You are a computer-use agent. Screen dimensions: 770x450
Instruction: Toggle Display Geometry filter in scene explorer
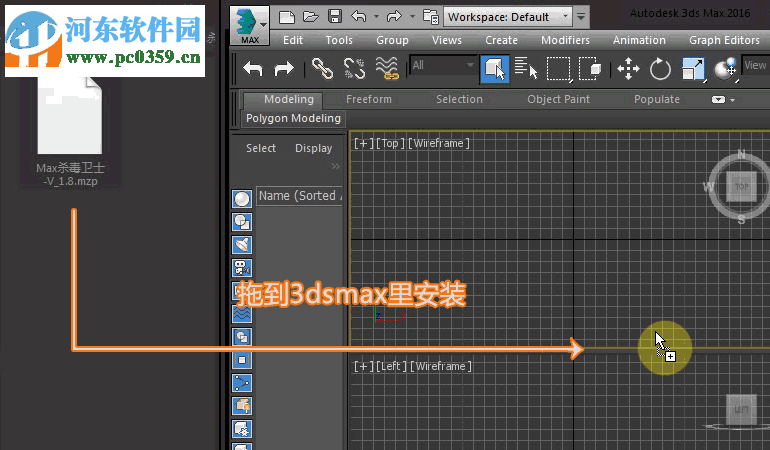pos(242,198)
